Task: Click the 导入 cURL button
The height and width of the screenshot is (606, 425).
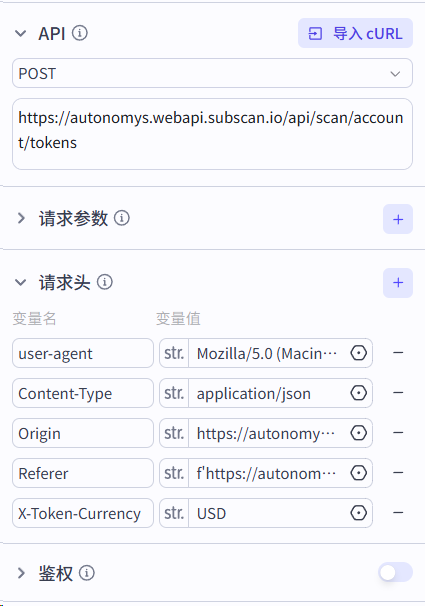Action: click(x=355, y=33)
